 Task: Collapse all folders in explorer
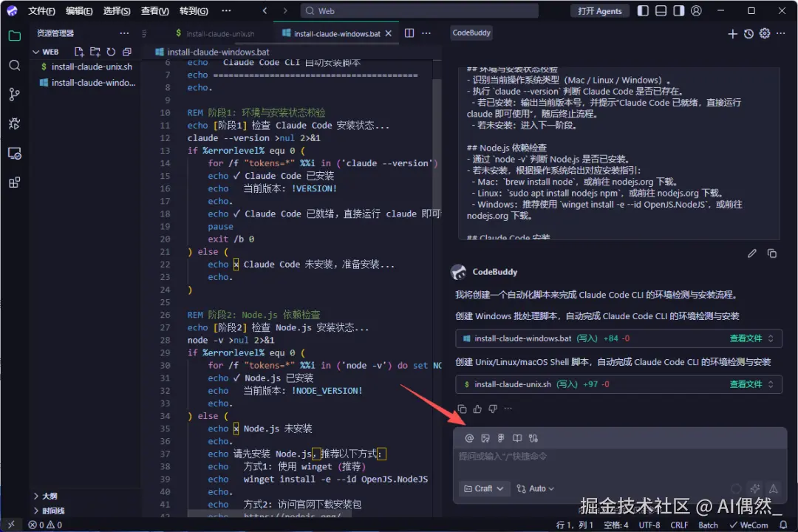(x=127, y=52)
